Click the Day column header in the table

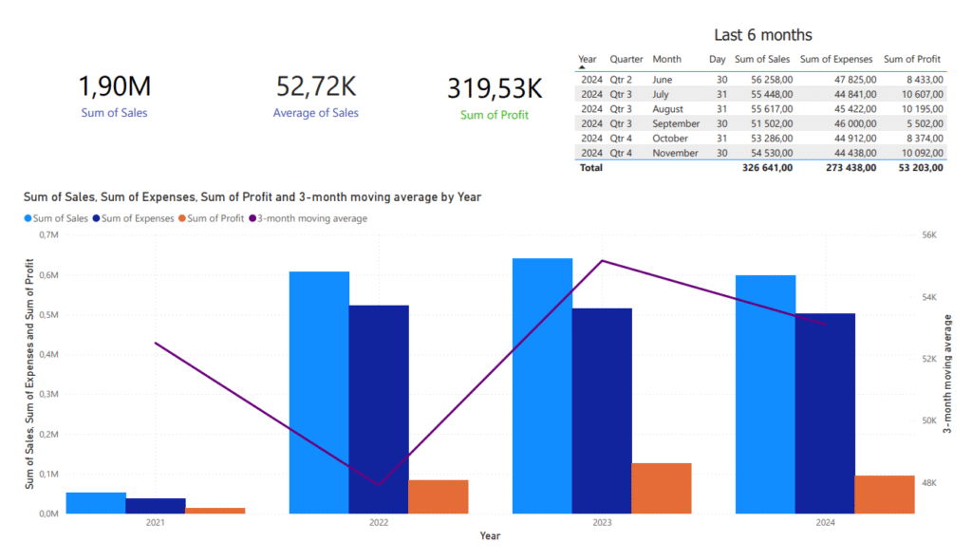pyautogui.click(x=717, y=59)
